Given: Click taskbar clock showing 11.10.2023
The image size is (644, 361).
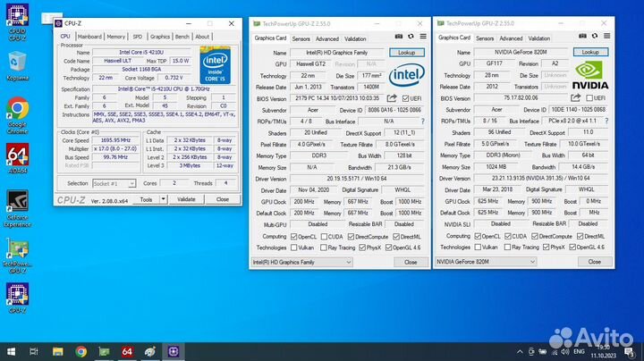Looking at the screenshot, I should pos(604,351).
